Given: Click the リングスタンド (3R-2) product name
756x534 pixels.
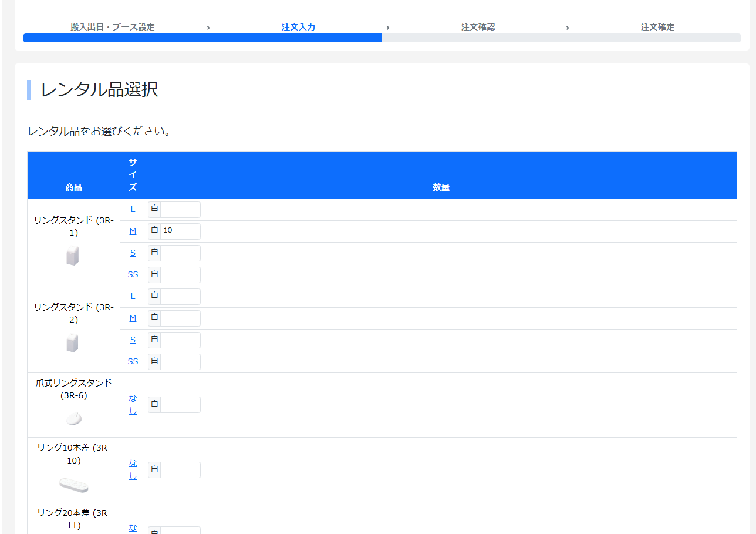Looking at the screenshot, I should coord(73,313).
